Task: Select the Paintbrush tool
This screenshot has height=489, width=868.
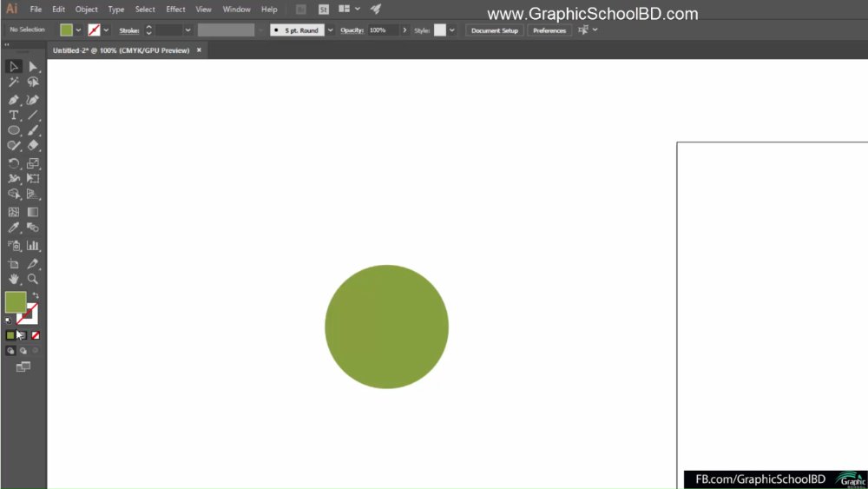Action: point(33,130)
